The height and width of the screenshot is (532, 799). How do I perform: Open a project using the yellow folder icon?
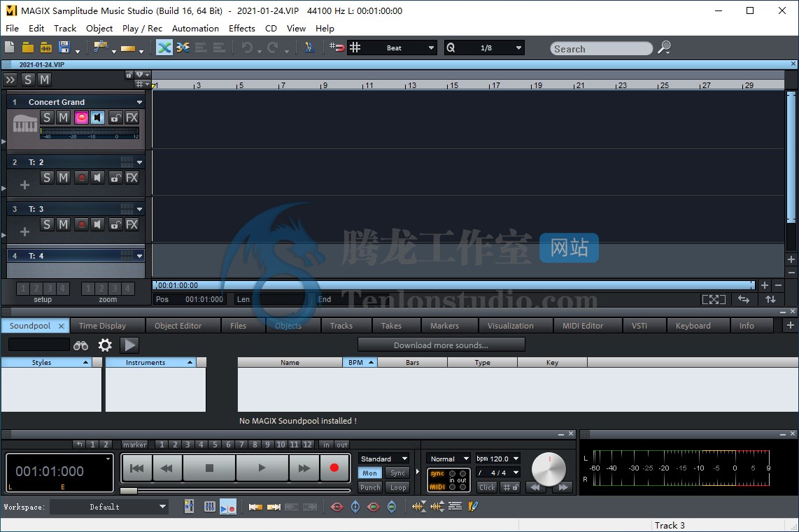coord(27,48)
